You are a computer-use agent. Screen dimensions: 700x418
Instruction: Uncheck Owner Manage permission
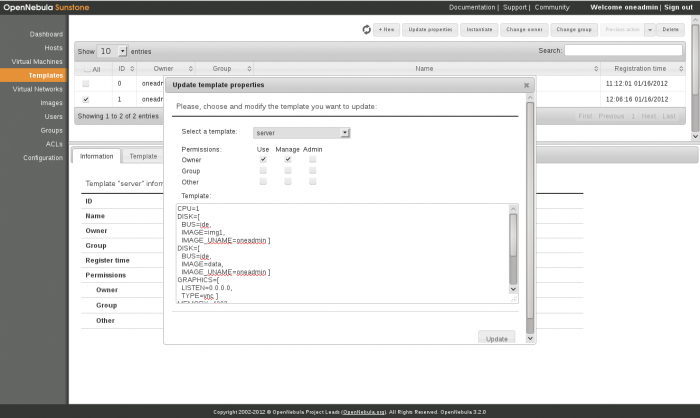point(288,159)
